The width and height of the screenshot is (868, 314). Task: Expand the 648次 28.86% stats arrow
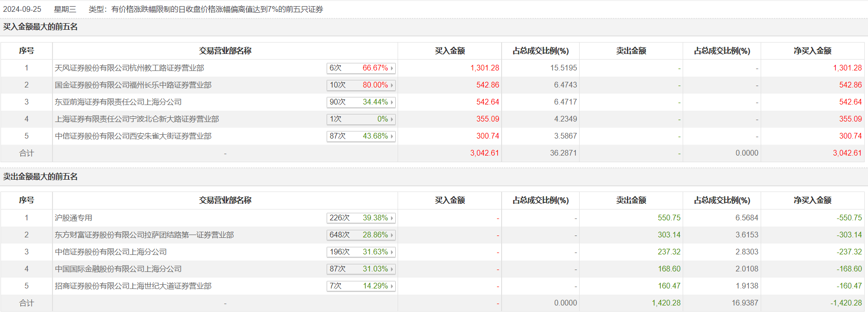point(392,235)
